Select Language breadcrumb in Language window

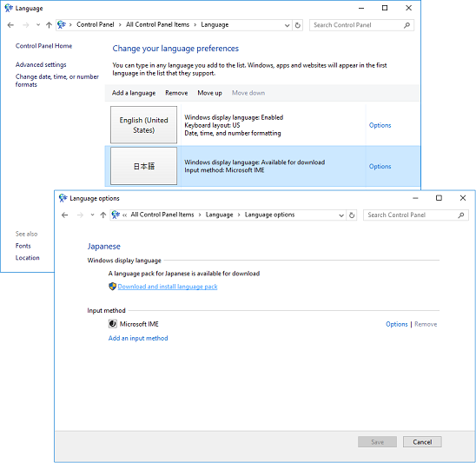point(215,24)
